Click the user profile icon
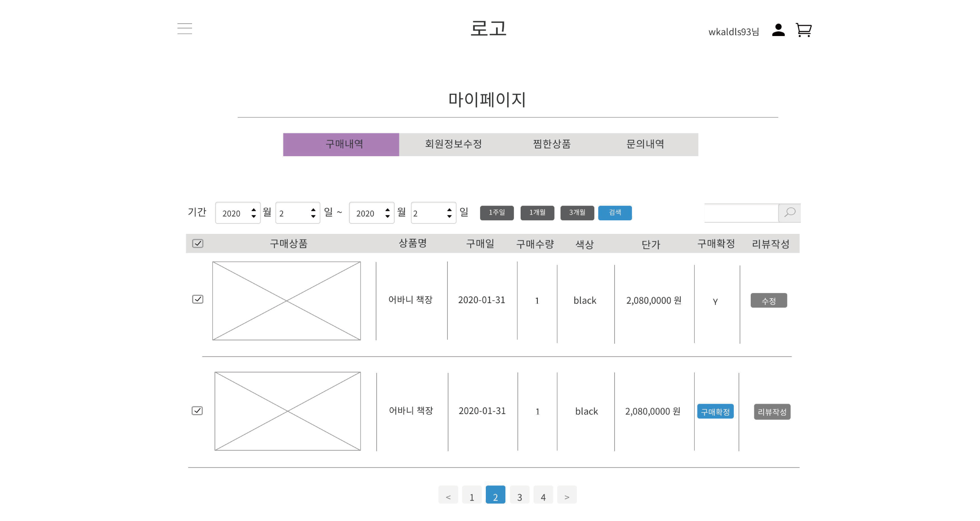This screenshot has height=521, width=980. pos(778,30)
